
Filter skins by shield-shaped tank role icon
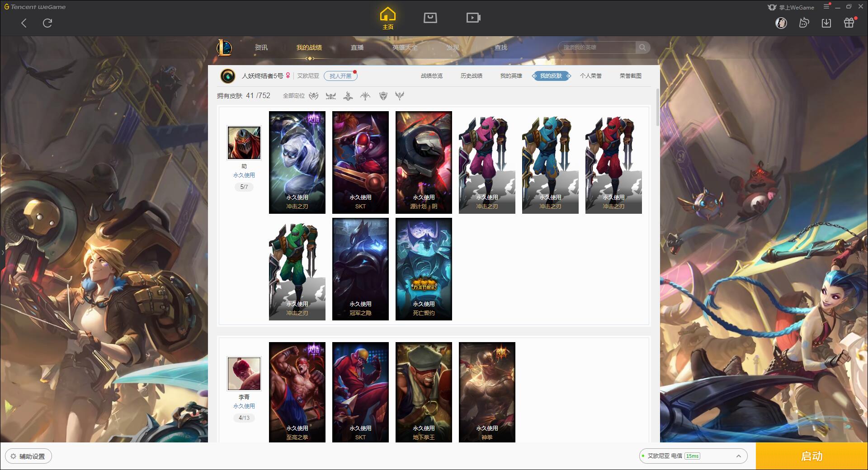[x=383, y=96]
